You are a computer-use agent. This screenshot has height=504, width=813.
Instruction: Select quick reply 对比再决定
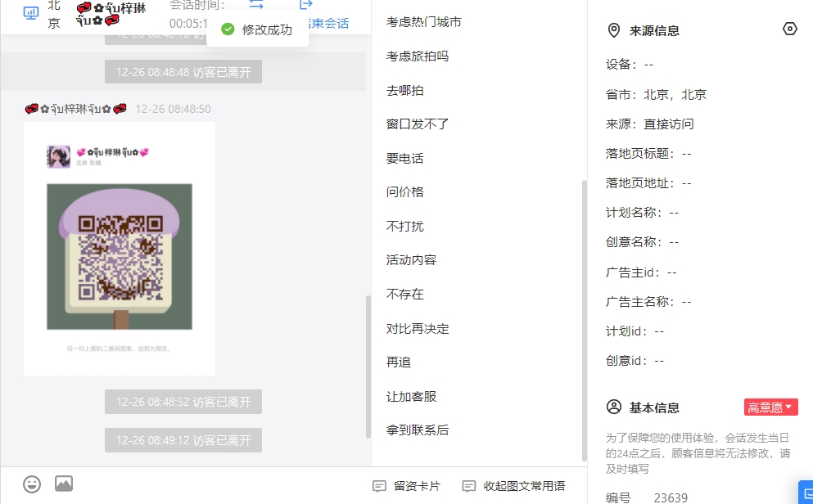(x=418, y=329)
